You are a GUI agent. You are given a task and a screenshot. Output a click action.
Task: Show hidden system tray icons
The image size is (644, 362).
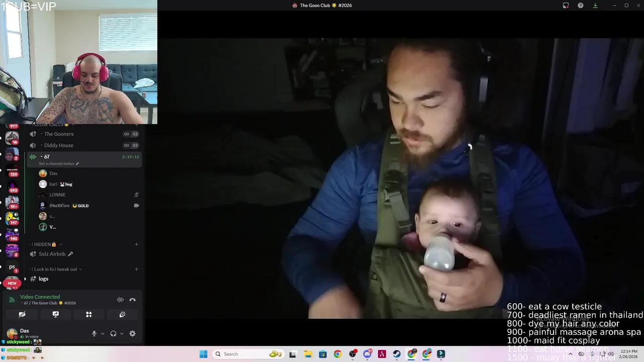tap(570, 354)
